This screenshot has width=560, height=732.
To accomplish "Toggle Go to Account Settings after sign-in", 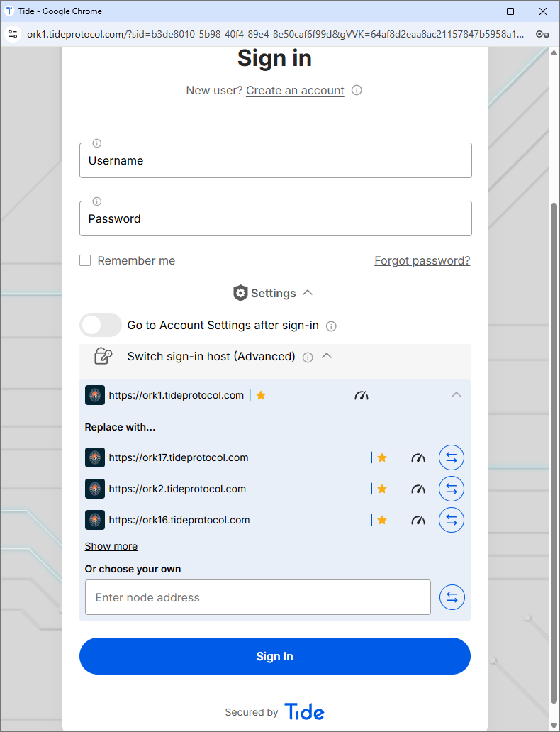I will click(101, 325).
